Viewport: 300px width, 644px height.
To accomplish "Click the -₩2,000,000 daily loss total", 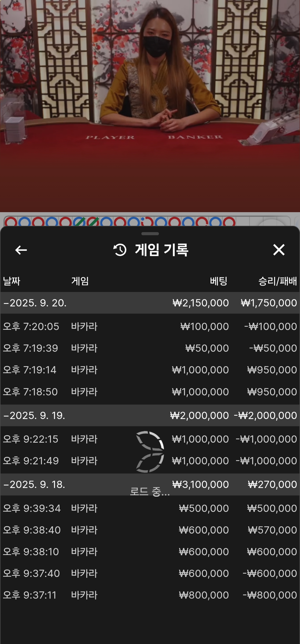I will pos(266,415).
